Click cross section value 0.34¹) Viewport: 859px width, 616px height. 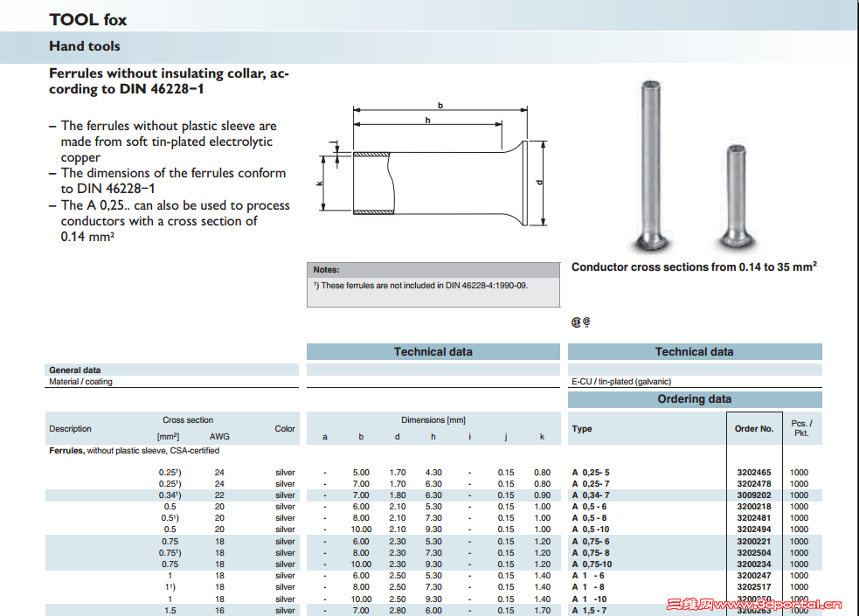pyautogui.click(x=170, y=495)
